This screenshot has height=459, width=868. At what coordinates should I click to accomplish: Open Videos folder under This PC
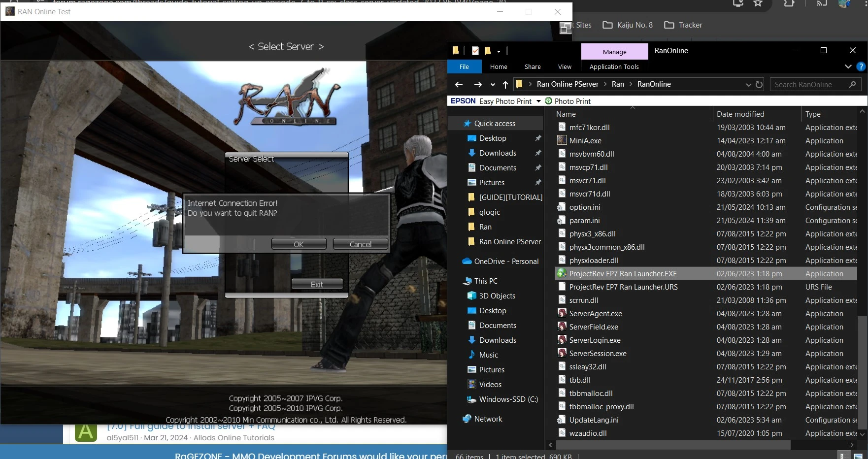coord(490,385)
